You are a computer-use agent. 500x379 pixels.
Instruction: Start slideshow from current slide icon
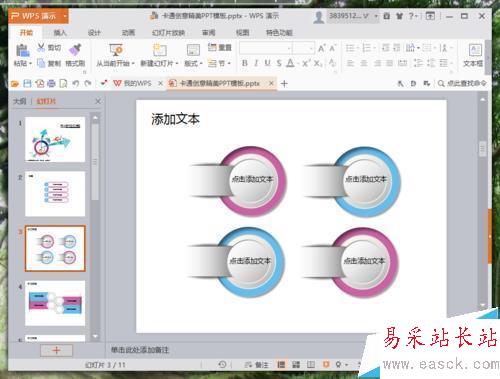point(116,50)
